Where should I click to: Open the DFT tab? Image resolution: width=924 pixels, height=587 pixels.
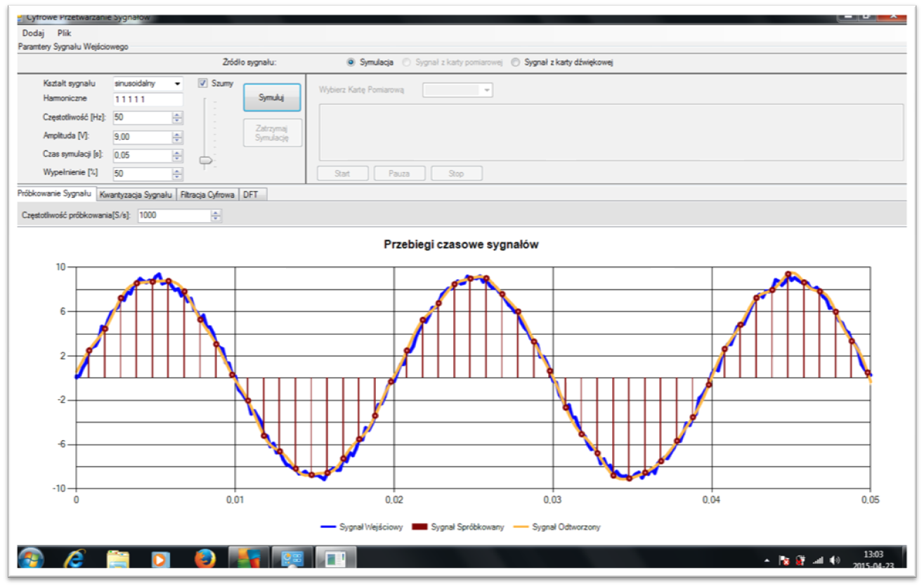pos(251,195)
